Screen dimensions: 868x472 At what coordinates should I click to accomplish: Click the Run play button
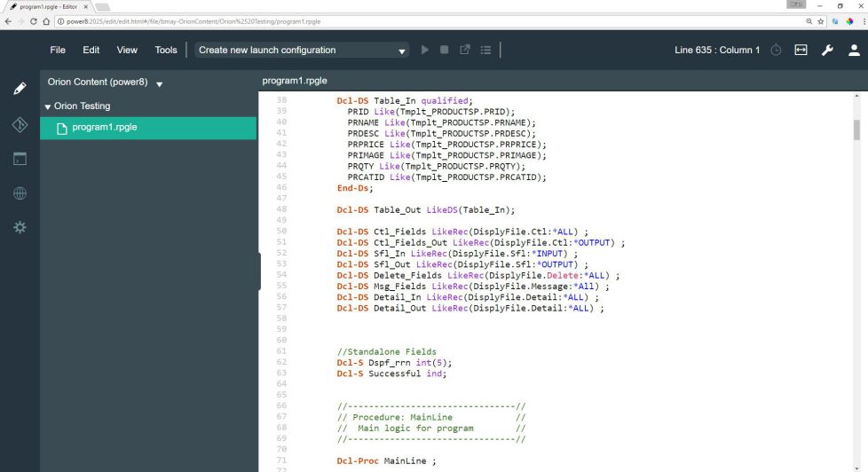pyautogui.click(x=424, y=50)
